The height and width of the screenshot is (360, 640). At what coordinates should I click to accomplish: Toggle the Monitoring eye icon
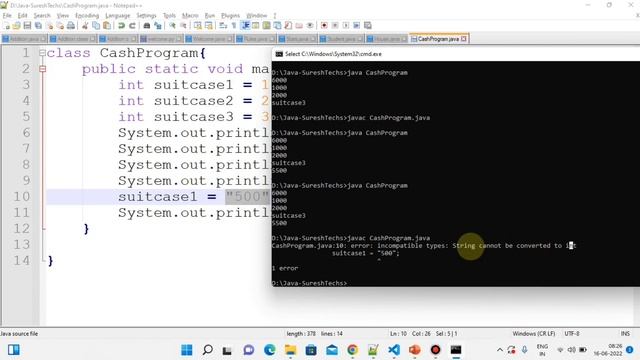[310, 25]
